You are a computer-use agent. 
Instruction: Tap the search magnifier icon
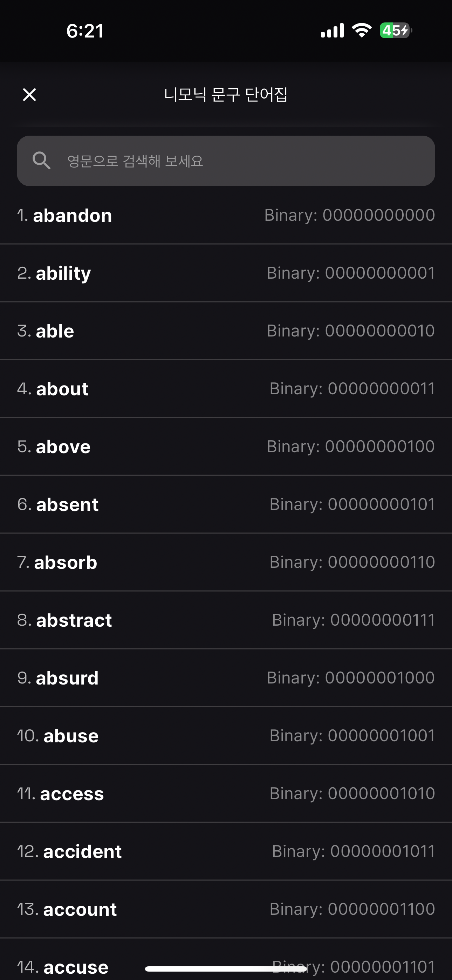click(x=41, y=161)
